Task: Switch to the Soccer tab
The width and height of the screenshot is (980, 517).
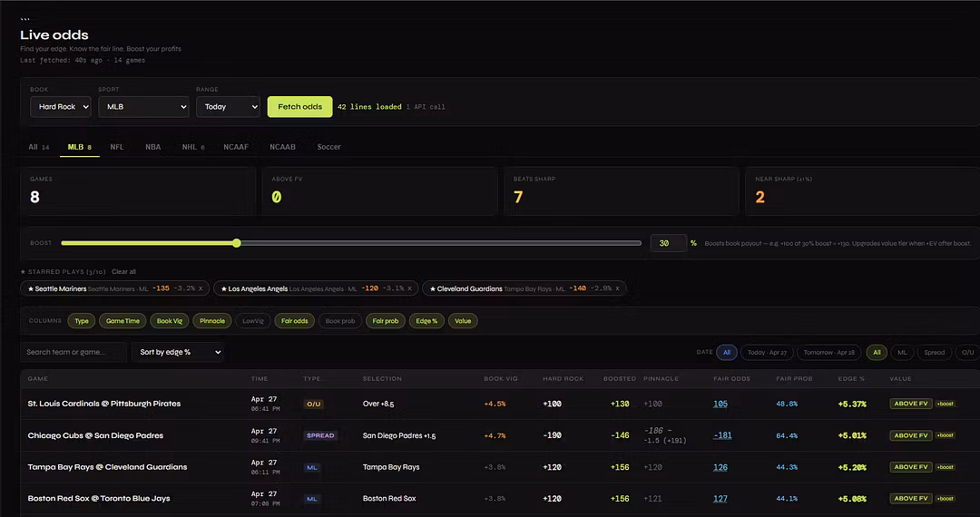Action: pyautogui.click(x=328, y=147)
